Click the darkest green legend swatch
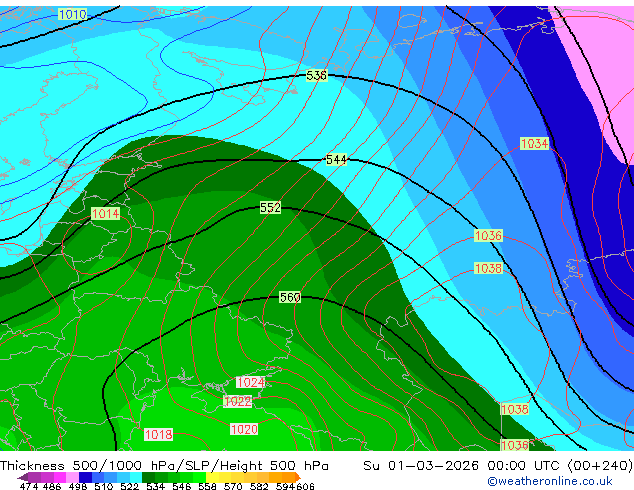Viewport: 634px width, 490px height. (148, 477)
